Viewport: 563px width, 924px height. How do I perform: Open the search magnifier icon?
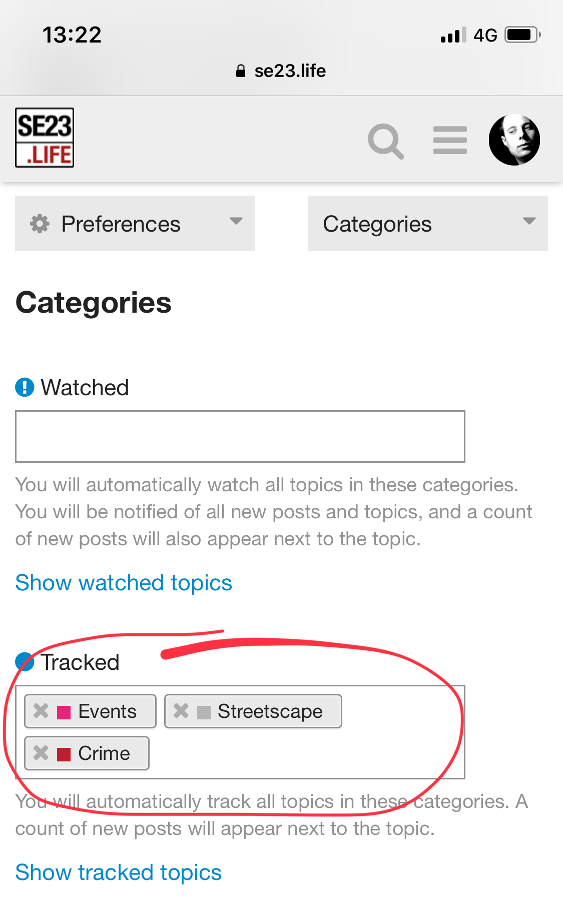[x=385, y=141]
